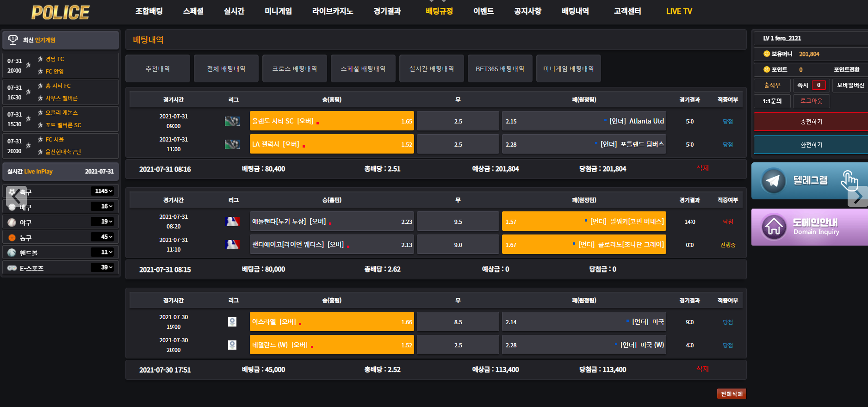Click the E-sports gamepad icon
Screen dimensions: 868x407
click(12, 268)
